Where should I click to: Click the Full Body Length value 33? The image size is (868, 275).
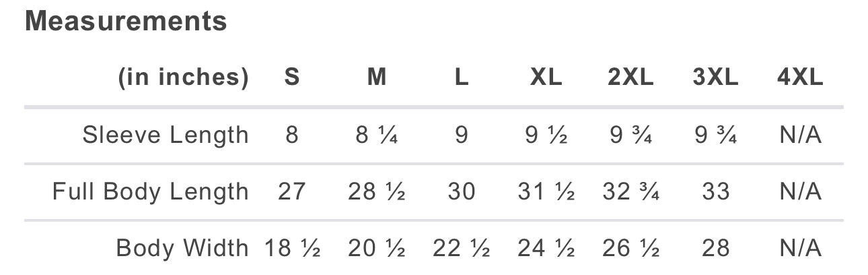(715, 192)
